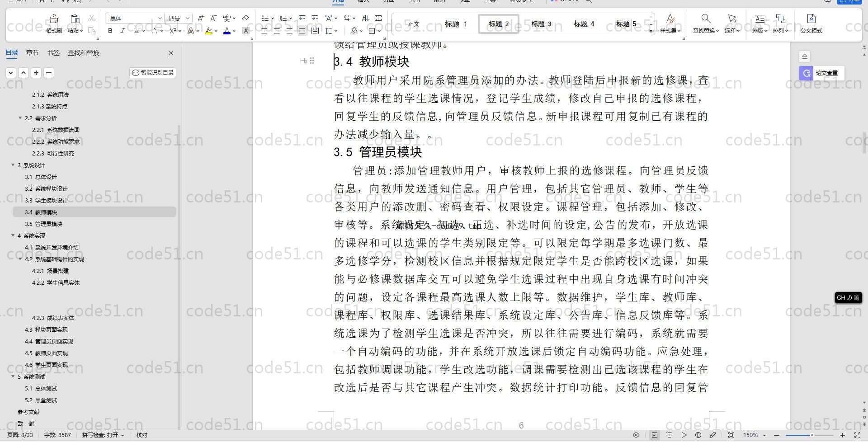Open the font size box showing 四号
The image size is (868, 442).
pyautogui.click(x=179, y=18)
